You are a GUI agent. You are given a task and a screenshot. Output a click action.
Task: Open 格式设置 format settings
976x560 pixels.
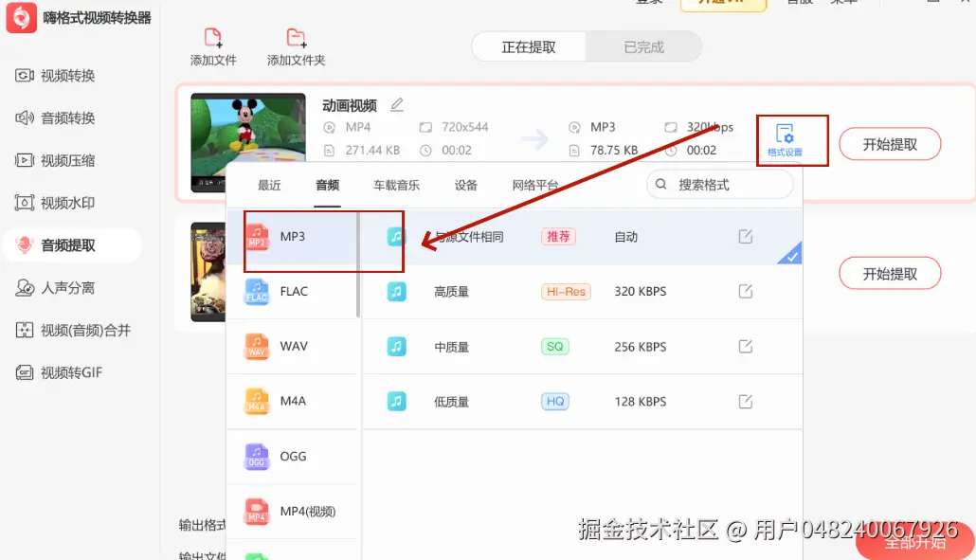(x=785, y=140)
